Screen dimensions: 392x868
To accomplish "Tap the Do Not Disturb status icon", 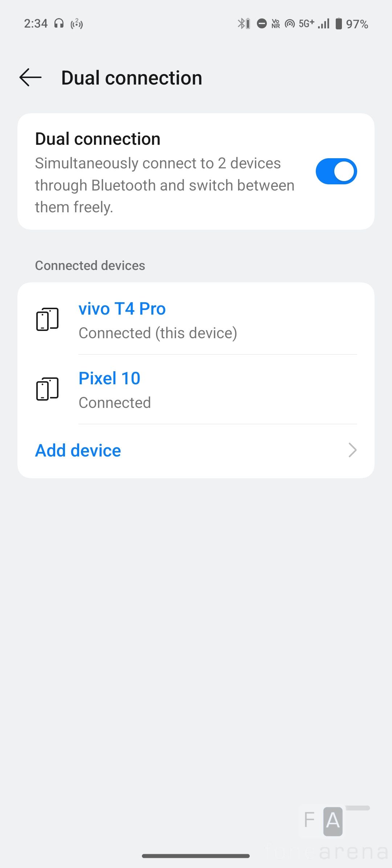I will (x=262, y=24).
